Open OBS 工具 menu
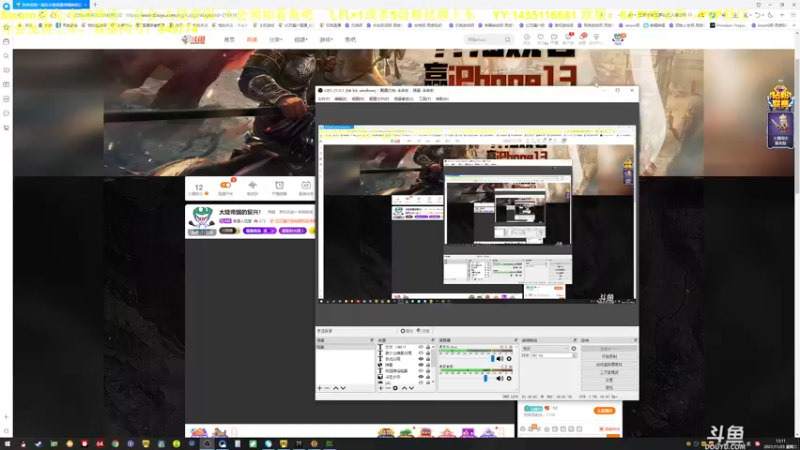Image resolution: width=800 pixels, height=450 pixels. [425, 98]
